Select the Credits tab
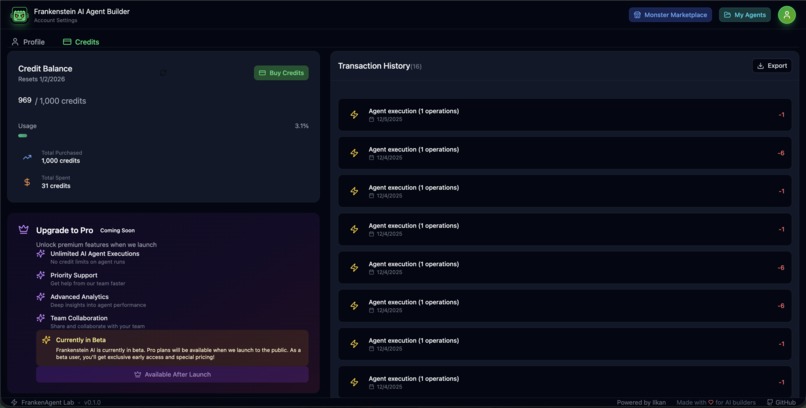806x408 pixels. tap(81, 42)
